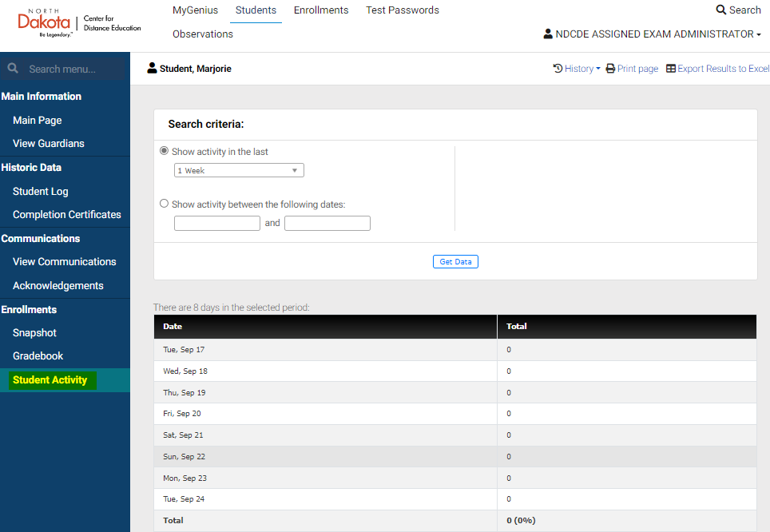Click the Search link in the header
770x532 pixels.
tap(739, 10)
